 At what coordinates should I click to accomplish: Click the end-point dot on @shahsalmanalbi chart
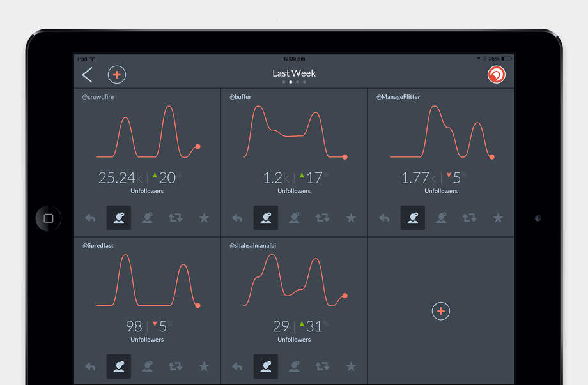[345, 296]
